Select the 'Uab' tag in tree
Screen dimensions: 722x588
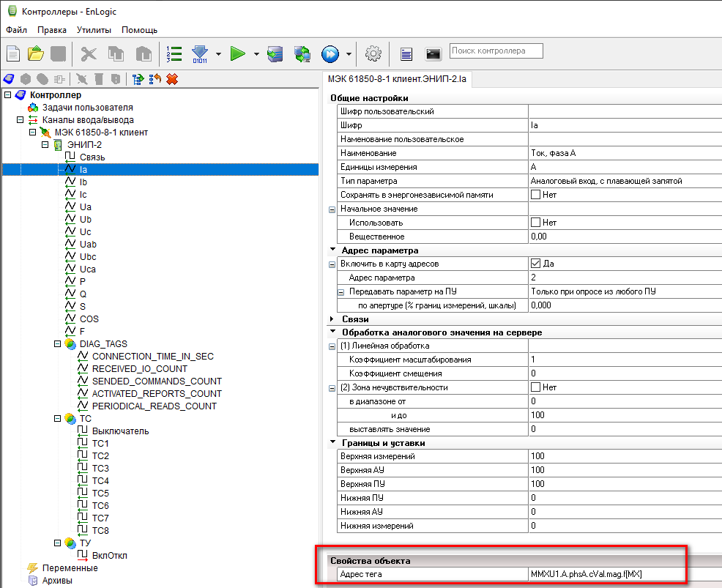(88, 244)
